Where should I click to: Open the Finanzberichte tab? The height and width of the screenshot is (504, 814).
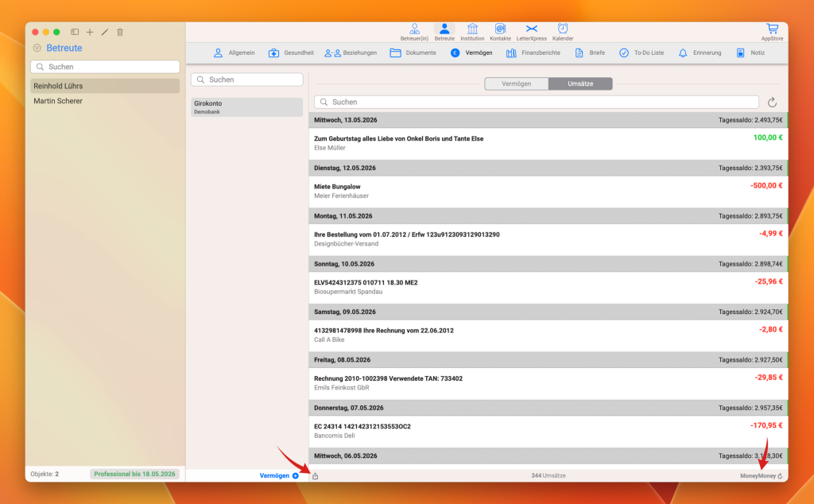533,53
